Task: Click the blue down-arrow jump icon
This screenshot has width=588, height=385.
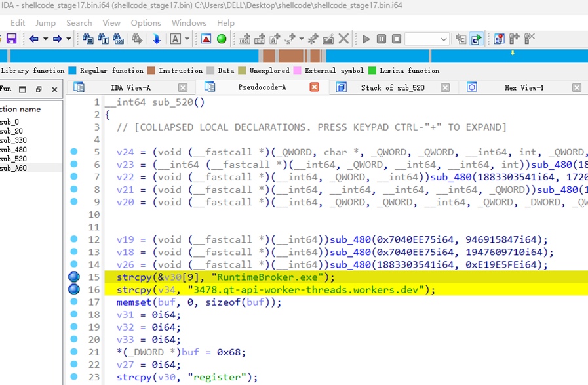Action: pos(157,39)
